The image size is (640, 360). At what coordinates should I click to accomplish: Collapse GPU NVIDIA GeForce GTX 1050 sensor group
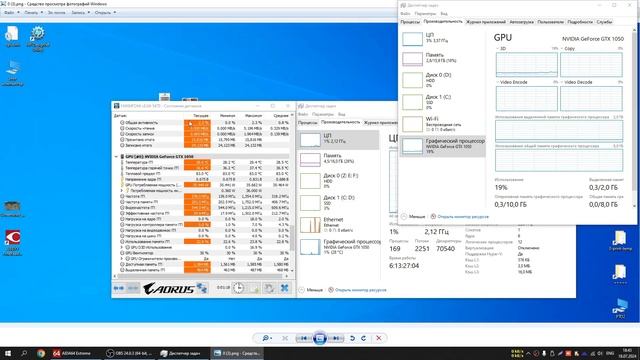pos(116,157)
